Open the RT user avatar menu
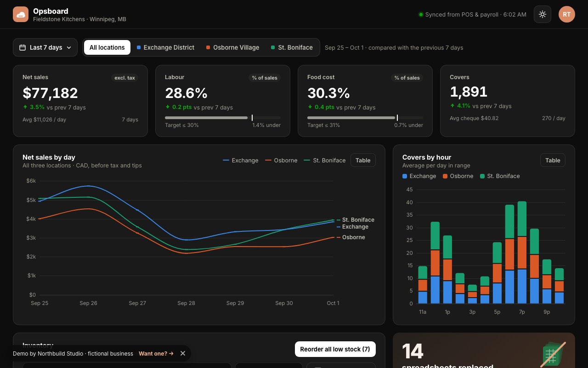The width and height of the screenshot is (588, 368). coord(567,14)
